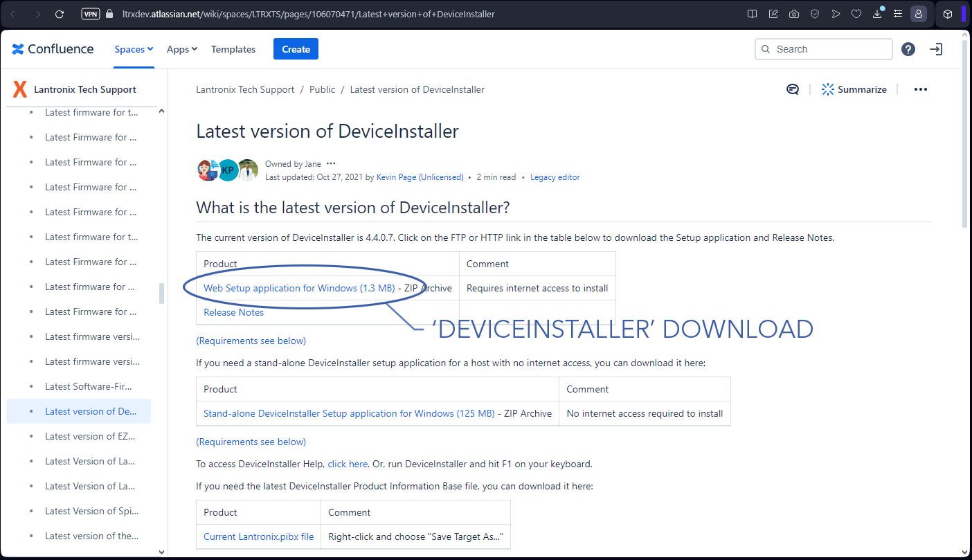Image resolution: width=972 pixels, height=560 pixels.
Task: Open the browser downloads icon
Action: coord(877,13)
